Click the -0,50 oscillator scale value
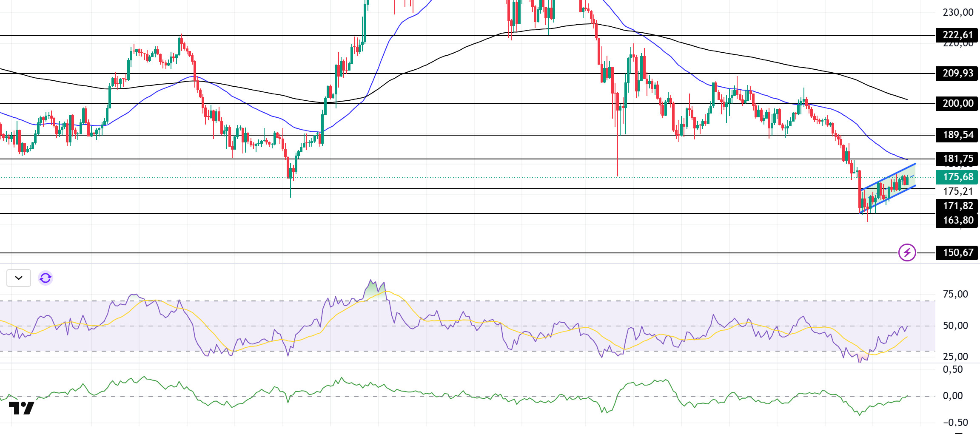 pos(955,423)
